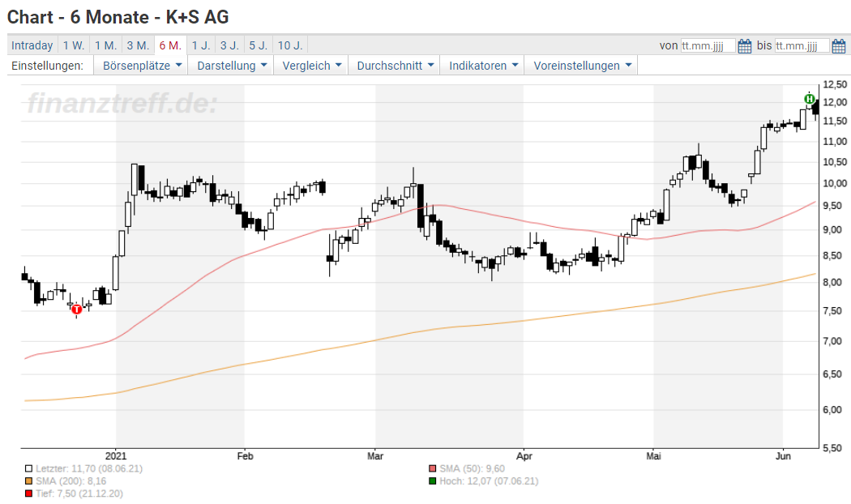This screenshot has height=504, width=851.
Task: Click the orange SMA (200) legend swatch
Action: (28, 481)
